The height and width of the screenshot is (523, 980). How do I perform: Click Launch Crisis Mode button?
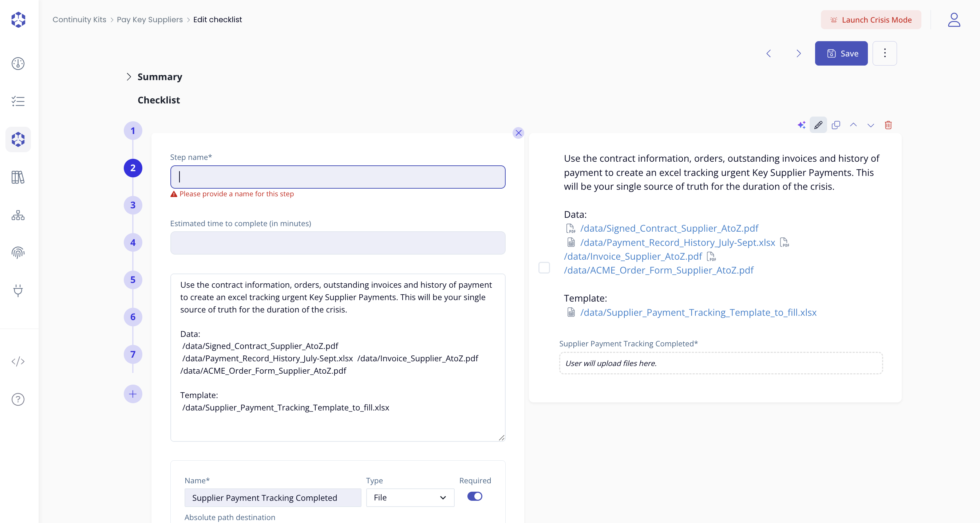pyautogui.click(x=870, y=19)
